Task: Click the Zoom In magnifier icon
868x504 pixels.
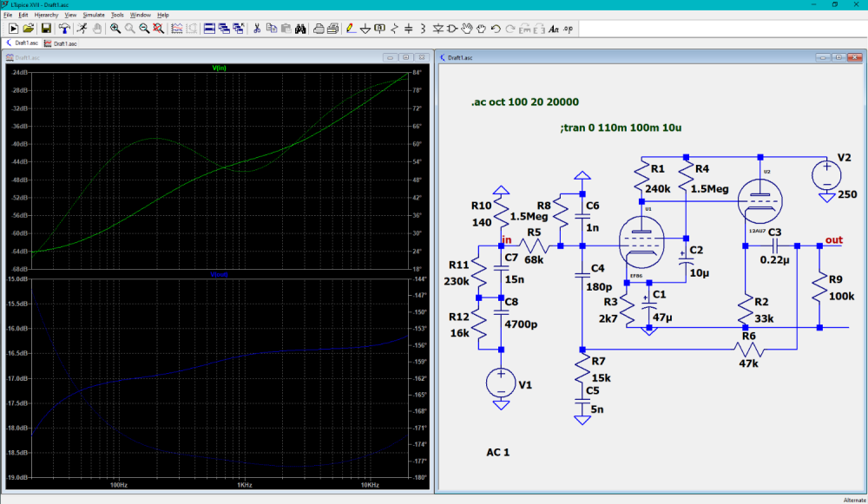Action: 115,29
